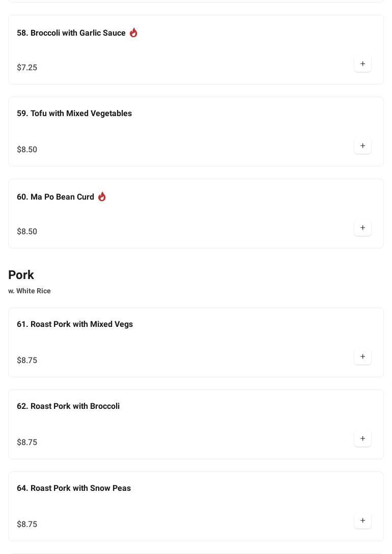Viewport: 392px width, 554px height.
Task: Click the 'w. White Rice' subtitle
Action: point(30,291)
